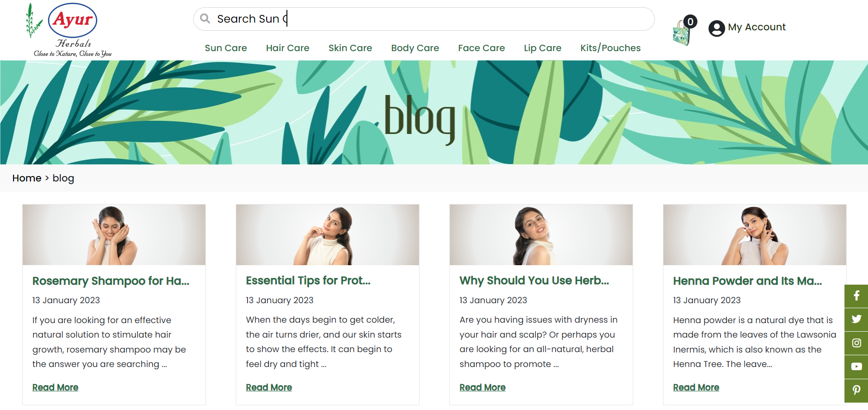This screenshot has width=868, height=410.
Task: Open the Essential Tips for Prot... title
Action: pos(308,281)
